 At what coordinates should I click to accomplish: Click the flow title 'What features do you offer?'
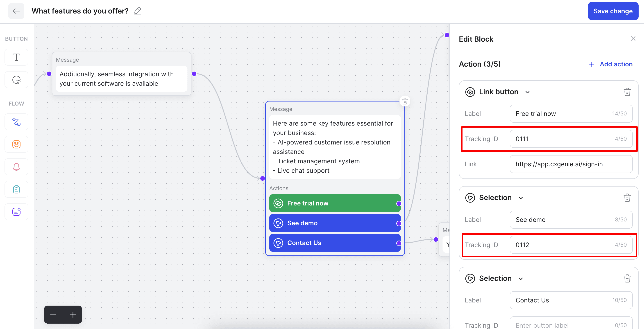coord(80,11)
